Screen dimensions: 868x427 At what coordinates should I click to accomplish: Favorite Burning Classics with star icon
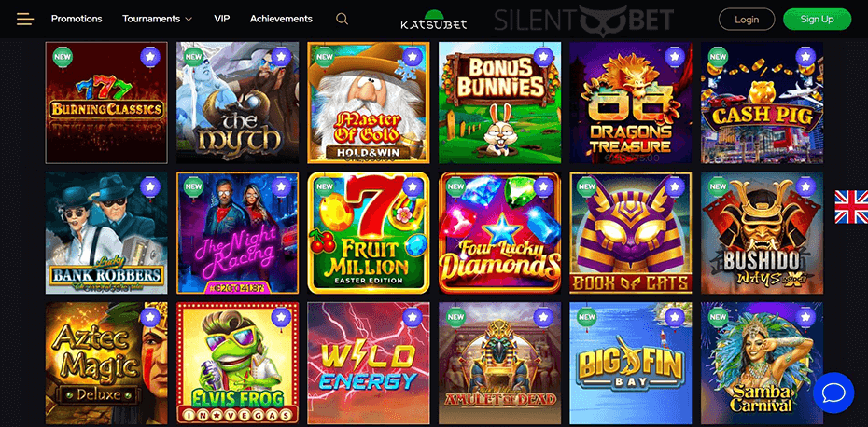[150, 57]
